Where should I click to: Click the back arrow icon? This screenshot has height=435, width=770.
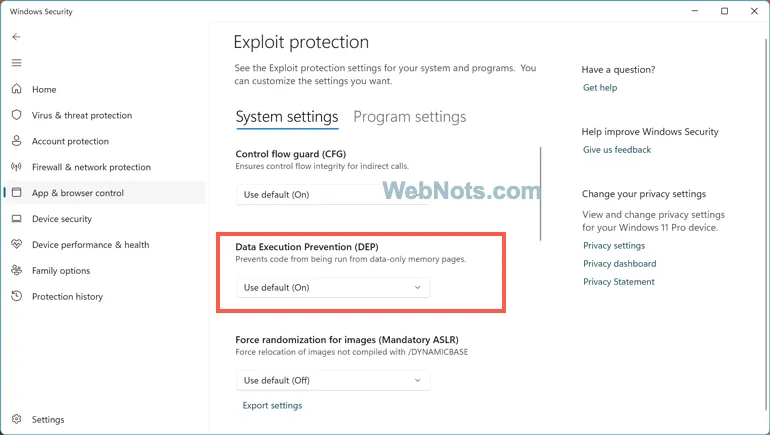pos(16,37)
